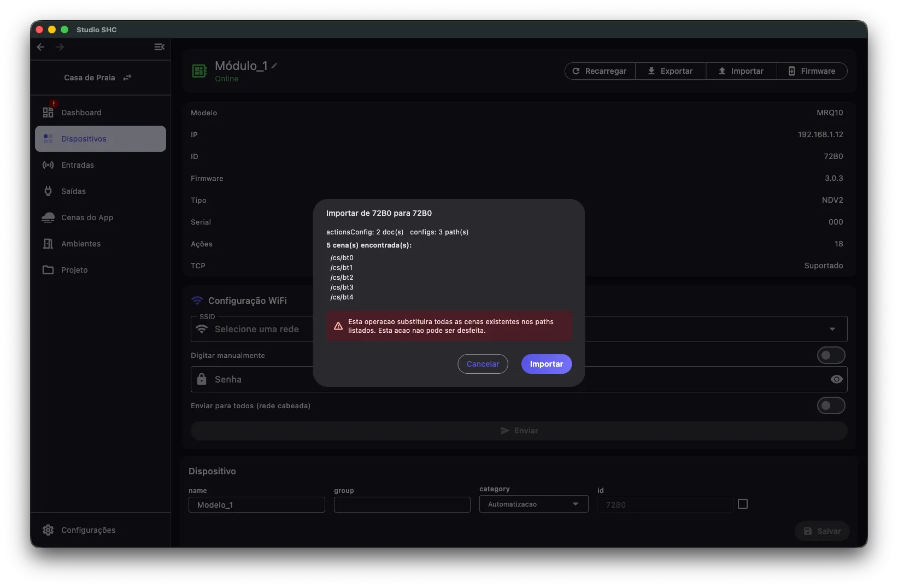Show password with the eye icon

point(836,379)
